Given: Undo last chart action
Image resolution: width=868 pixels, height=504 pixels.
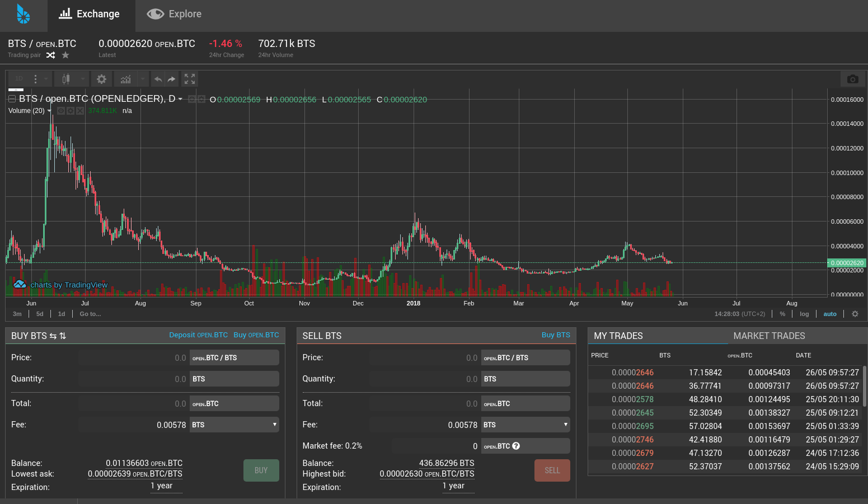Looking at the screenshot, I should (x=158, y=79).
